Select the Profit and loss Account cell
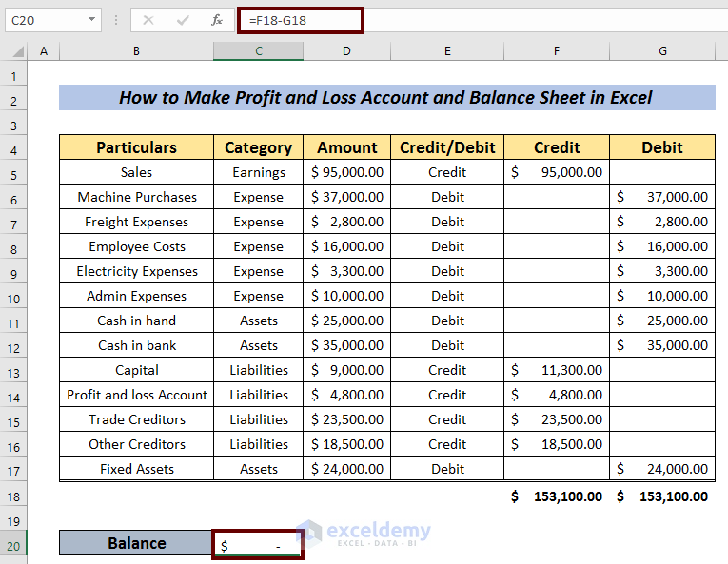728x564 pixels. [x=136, y=395]
